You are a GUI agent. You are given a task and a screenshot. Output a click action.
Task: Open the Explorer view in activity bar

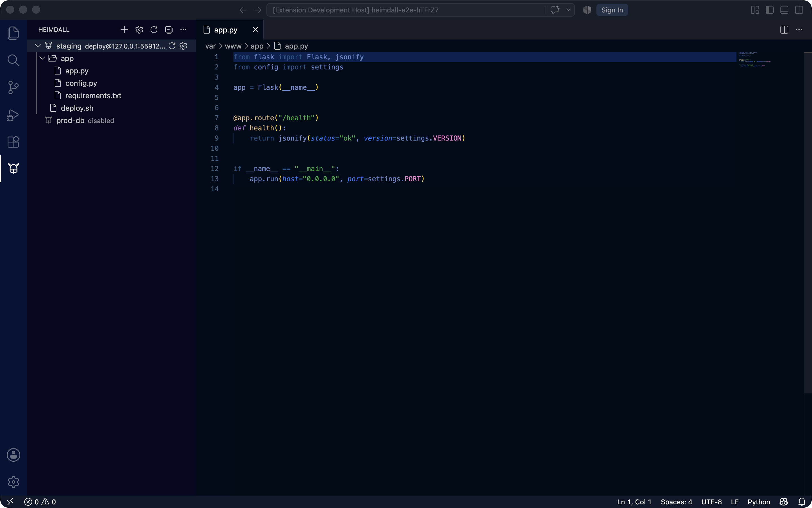[x=14, y=33]
